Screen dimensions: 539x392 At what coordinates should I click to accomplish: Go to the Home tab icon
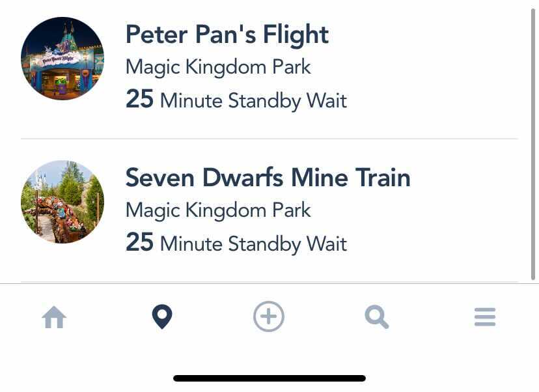(x=54, y=318)
